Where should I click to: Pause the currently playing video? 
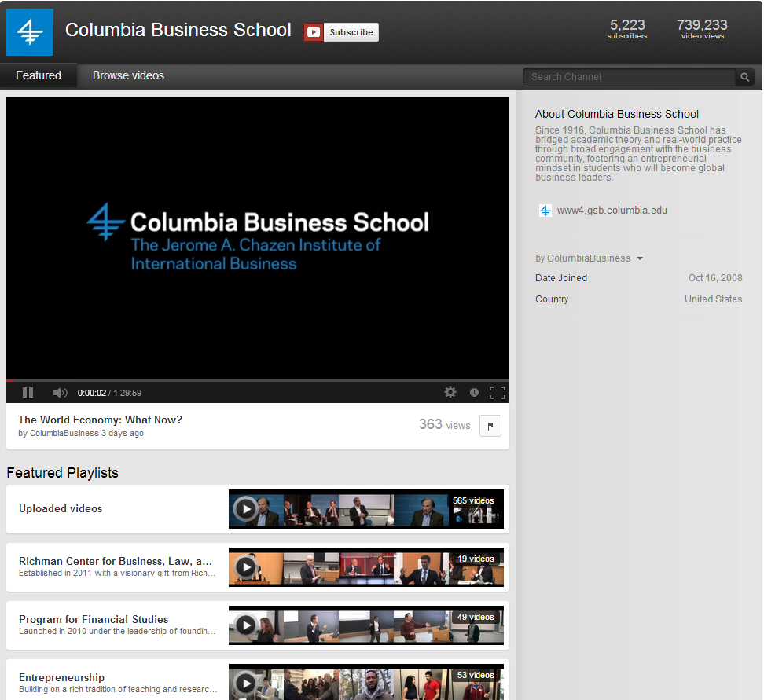pos(28,392)
